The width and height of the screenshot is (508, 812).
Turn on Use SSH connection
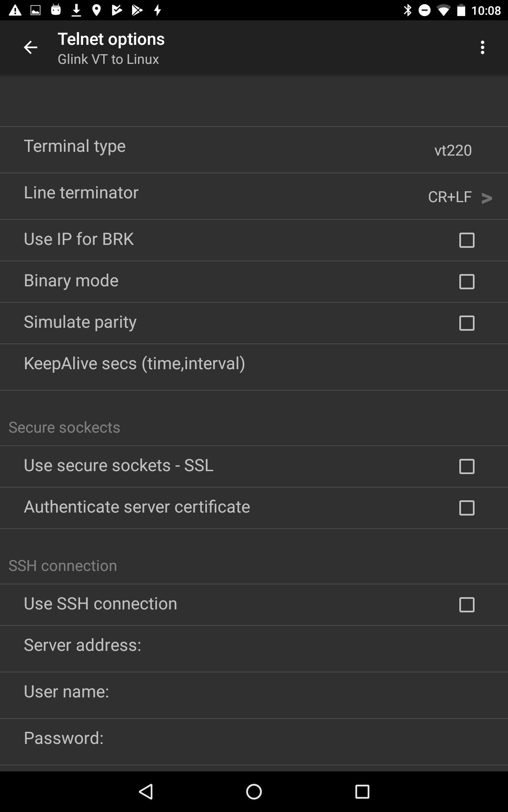(x=467, y=604)
